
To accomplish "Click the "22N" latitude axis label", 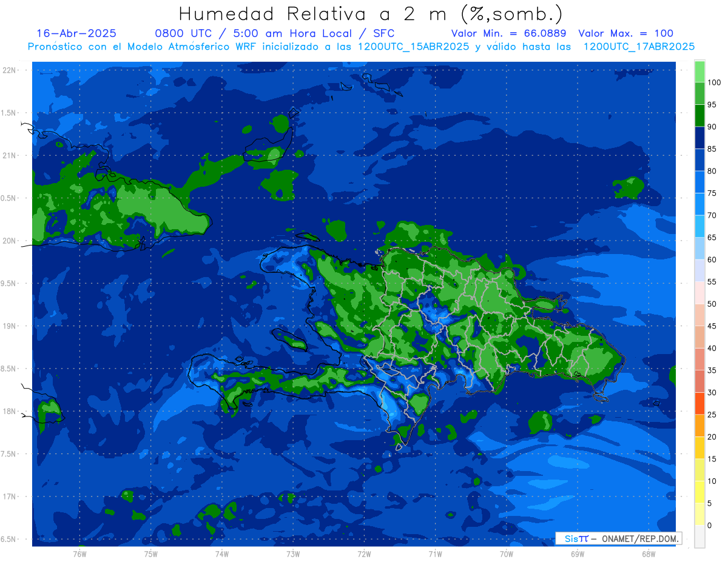I will pos(8,70).
